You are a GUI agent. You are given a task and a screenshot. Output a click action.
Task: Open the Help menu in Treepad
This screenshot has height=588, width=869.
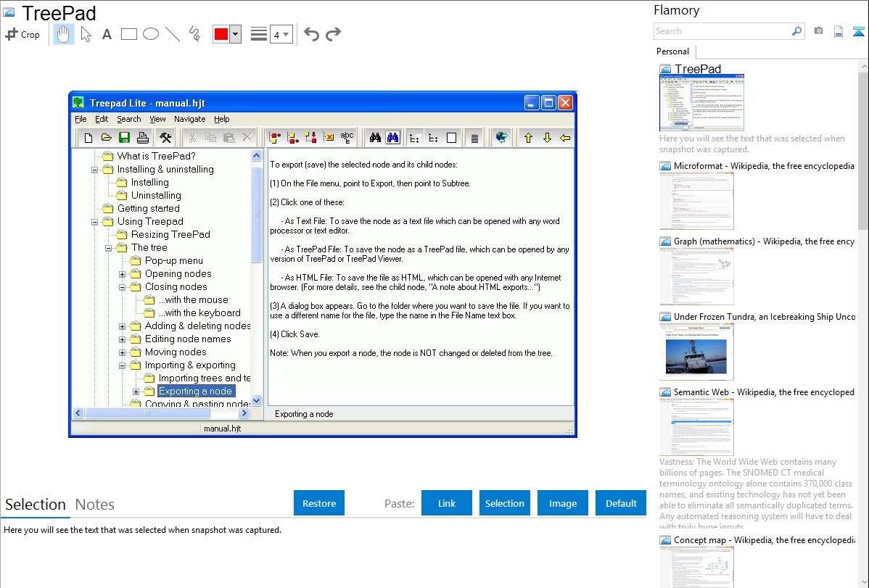click(x=222, y=119)
